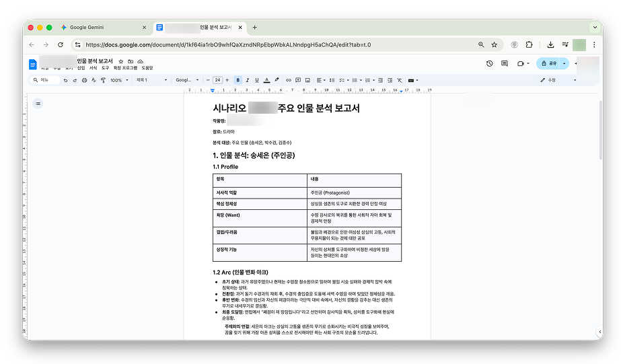Open zoom level 100% dropdown
Image resolution: width=621 pixels, height=364 pixels.
pos(119,80)
